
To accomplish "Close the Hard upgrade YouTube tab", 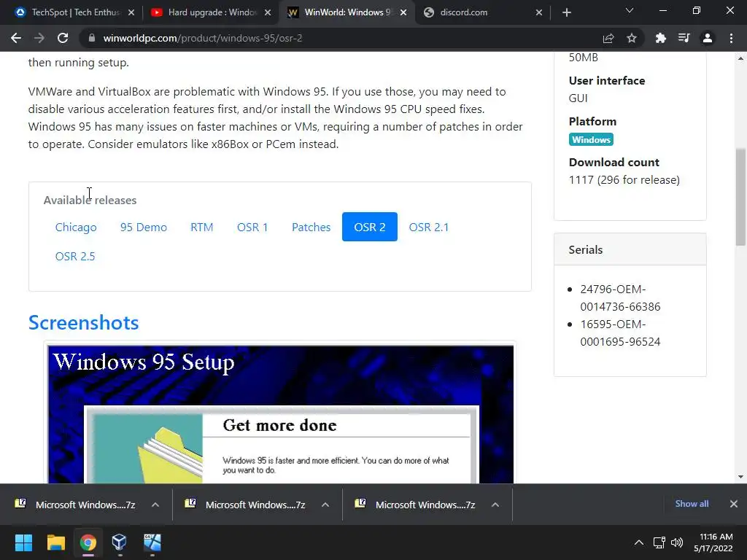I will pyautogui.click(x=268, y=12).
